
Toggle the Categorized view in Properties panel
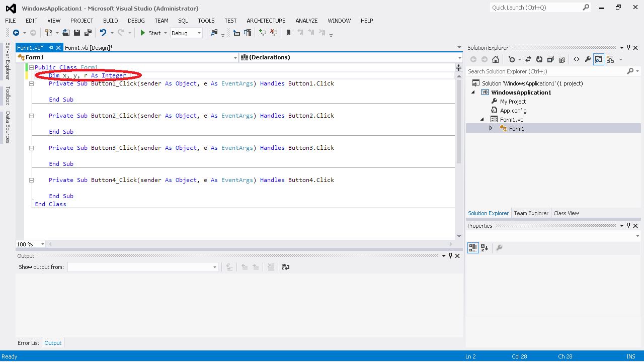click(x=473, y=248)
